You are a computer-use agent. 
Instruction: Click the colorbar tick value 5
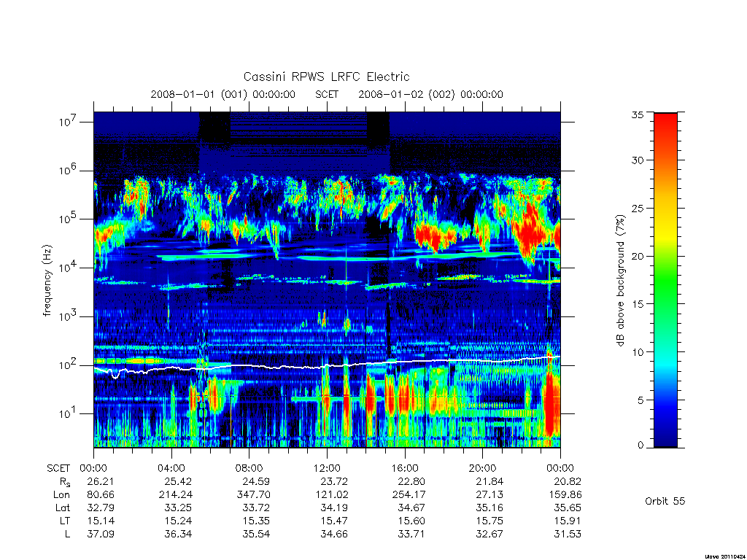[x=640, y=400]
